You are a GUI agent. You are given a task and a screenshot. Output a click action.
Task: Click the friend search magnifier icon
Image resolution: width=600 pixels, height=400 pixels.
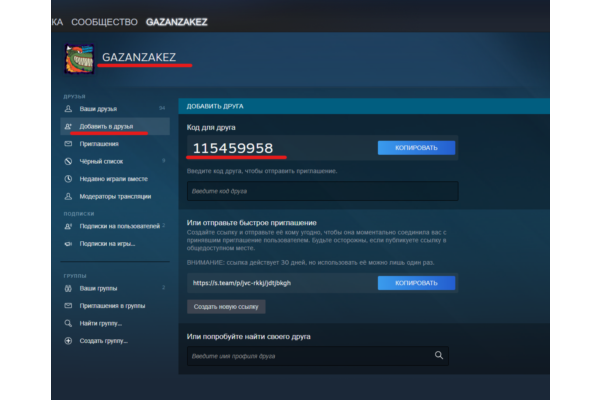pyautogui.click(x=439, y=356)
